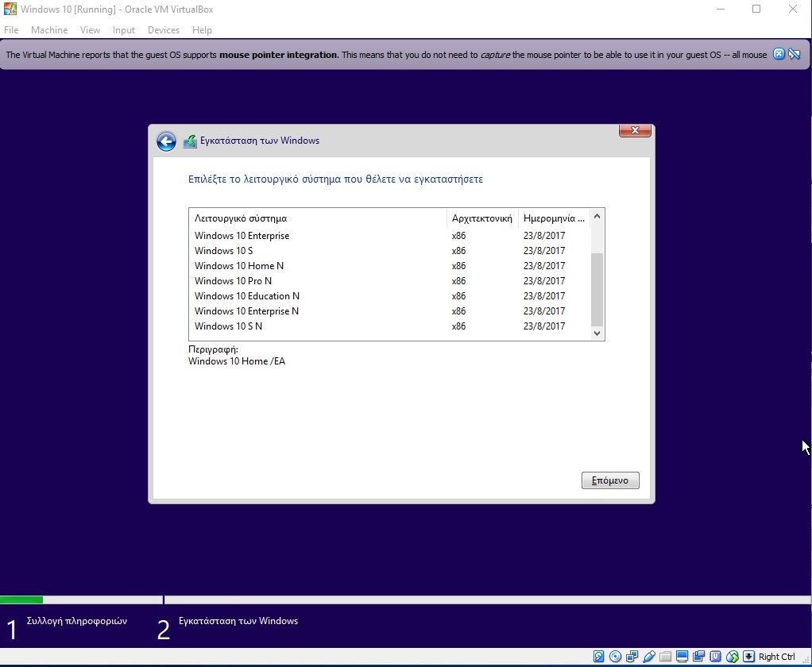Open the Help menu
The image size is (812, 667).
tap(202, 30)
